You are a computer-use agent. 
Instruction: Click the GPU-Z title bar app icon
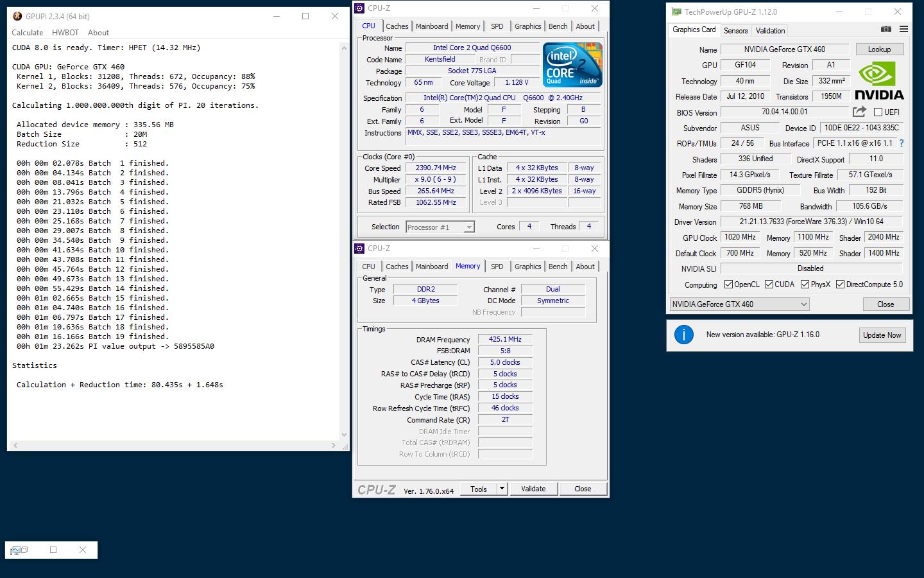(676, 12)
